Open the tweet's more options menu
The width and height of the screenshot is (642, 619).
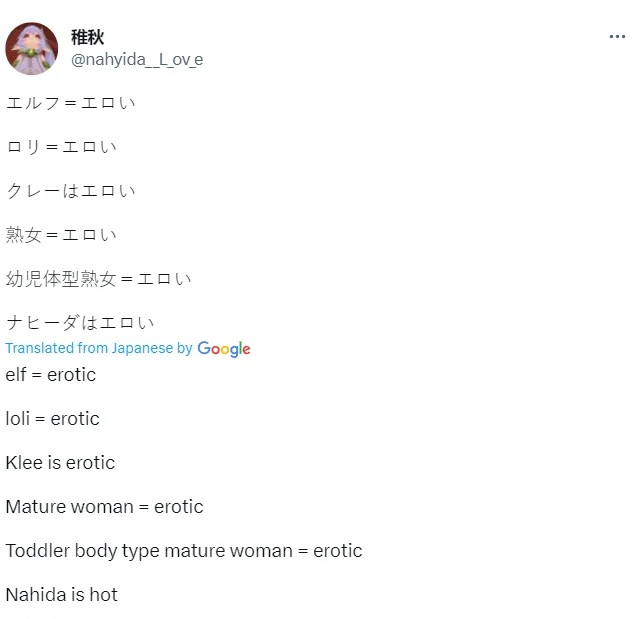point(617,37)
